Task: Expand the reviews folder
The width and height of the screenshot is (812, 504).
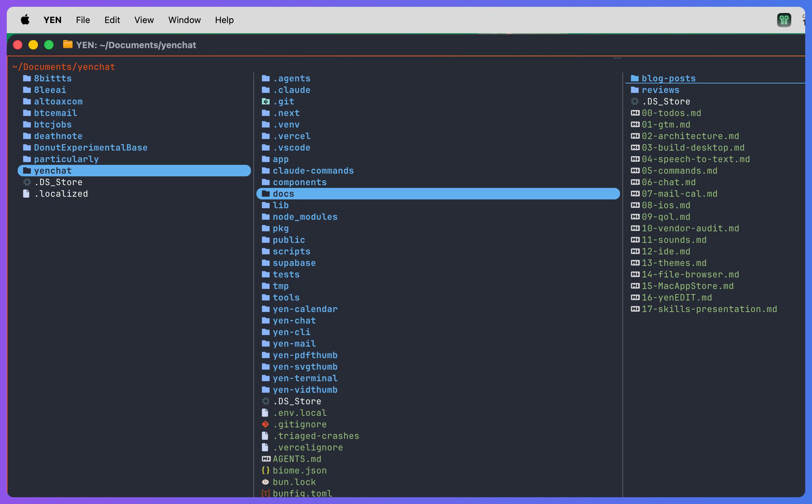Action: (660, 90)
